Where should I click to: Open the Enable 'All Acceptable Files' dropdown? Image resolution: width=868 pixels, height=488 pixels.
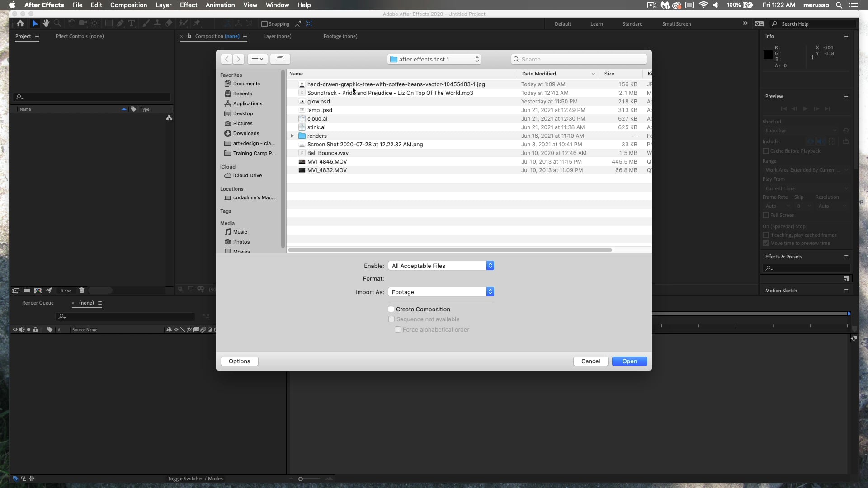[441, 266]
